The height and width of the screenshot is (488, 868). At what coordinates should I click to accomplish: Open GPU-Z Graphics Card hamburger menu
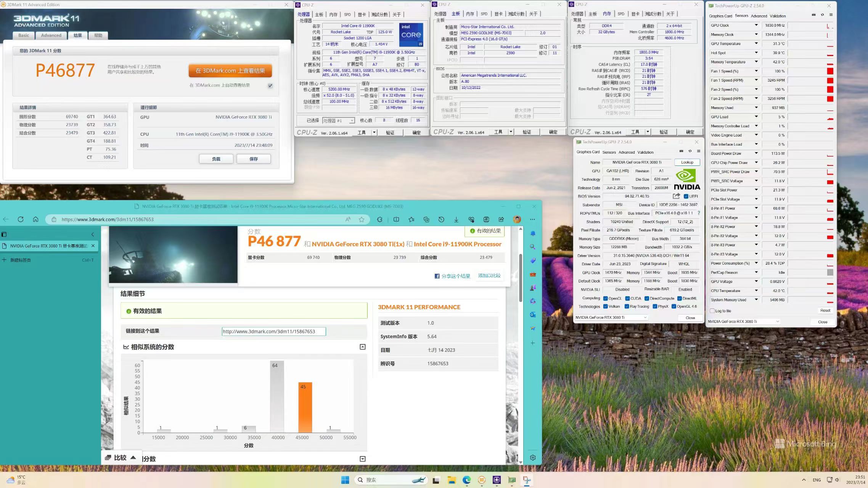point(699,151)
